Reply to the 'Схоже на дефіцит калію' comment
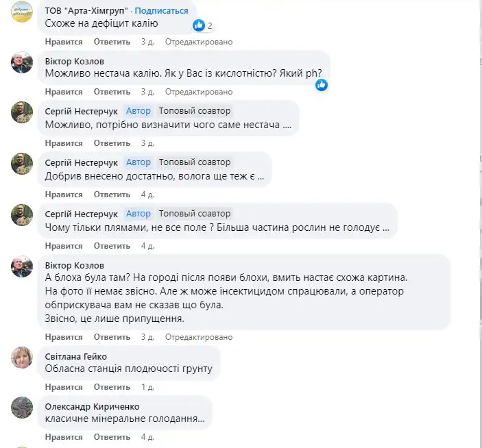Image resolution: width=482 pixels, height=448 pixels. (x=107, y=42)
